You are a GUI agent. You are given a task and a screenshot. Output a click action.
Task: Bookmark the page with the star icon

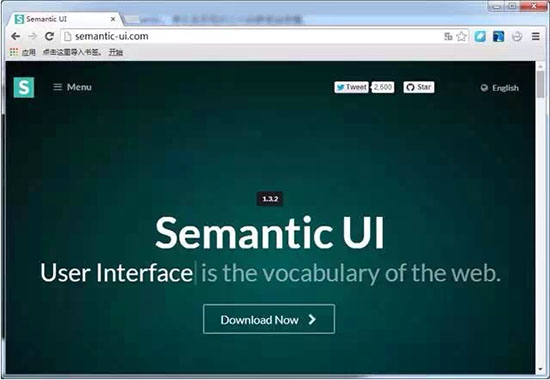click(461, 36)
